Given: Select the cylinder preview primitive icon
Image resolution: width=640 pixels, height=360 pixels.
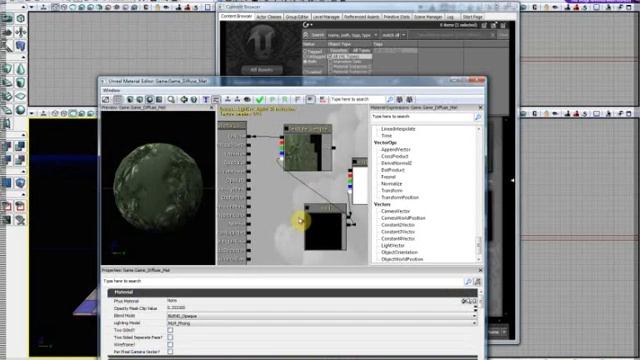Looking at the screenshot, I should pyautogui.click(x=130, y=100).
